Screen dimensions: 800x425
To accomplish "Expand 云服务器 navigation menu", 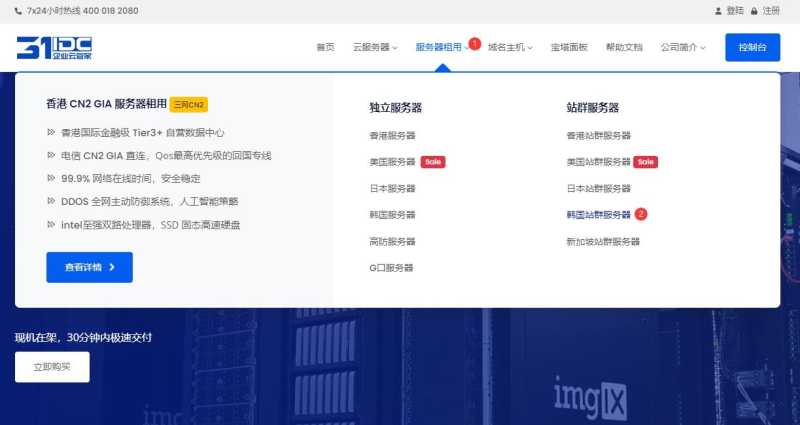I will click(x=375, y=47).
